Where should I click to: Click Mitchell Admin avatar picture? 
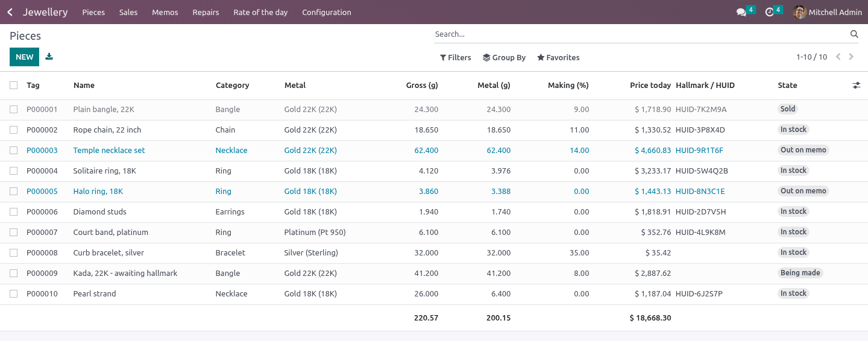coord(800,12)
